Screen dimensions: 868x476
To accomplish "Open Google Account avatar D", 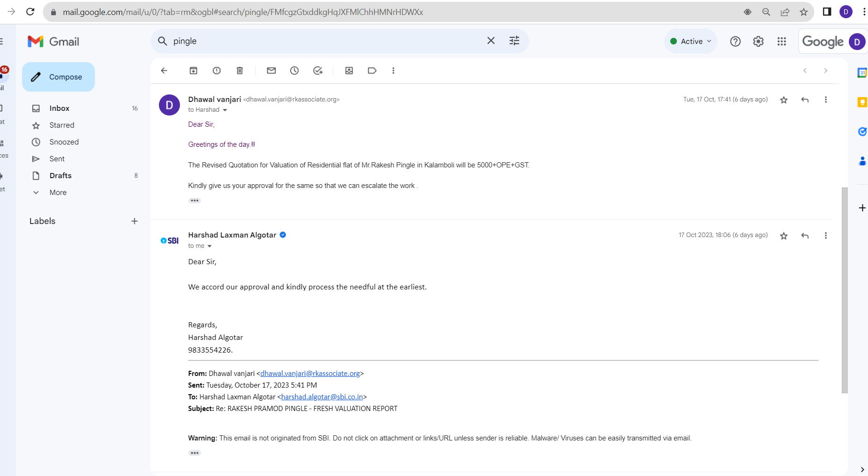I will coord(857,42).
